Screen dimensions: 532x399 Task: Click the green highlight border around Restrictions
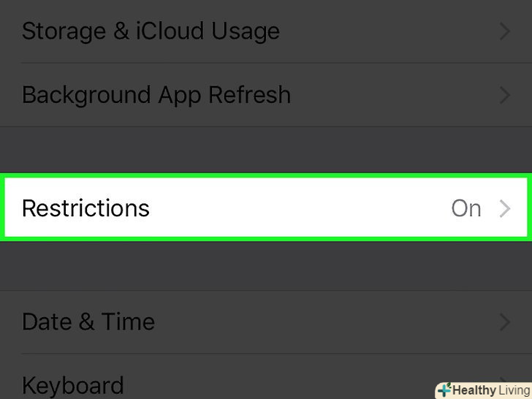[x=266, y=176]
